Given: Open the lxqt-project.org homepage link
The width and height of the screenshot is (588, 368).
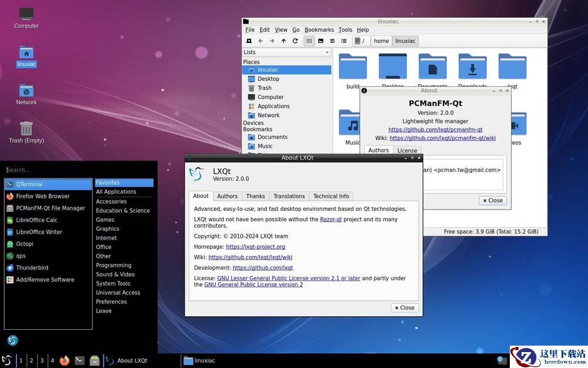Looking at the screenshot, I should pos(255,247).
